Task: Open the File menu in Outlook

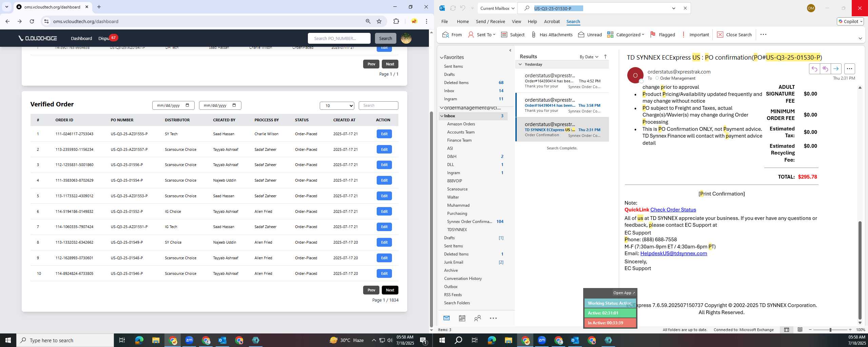Action: (x=445, y=21)
